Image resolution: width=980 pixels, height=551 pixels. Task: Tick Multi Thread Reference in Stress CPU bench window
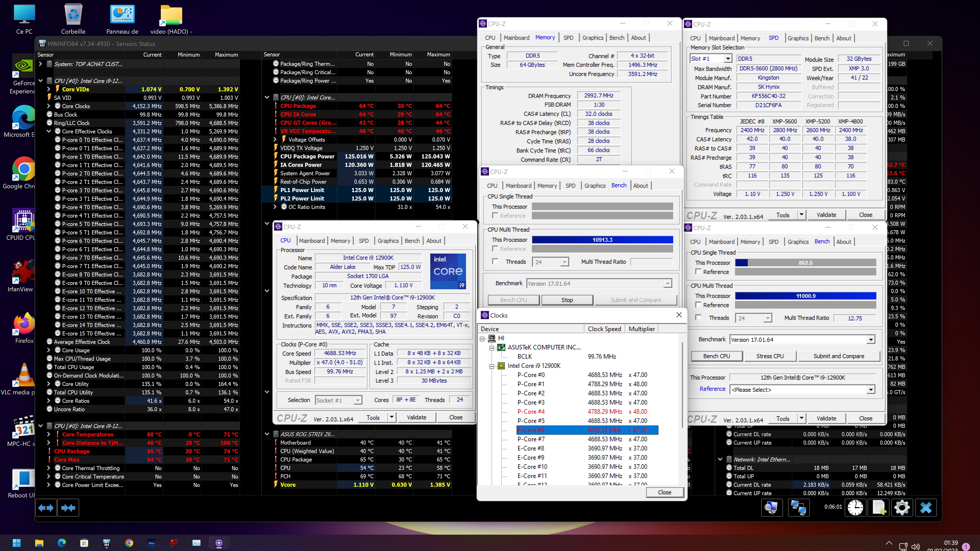[x=698, y=305]
